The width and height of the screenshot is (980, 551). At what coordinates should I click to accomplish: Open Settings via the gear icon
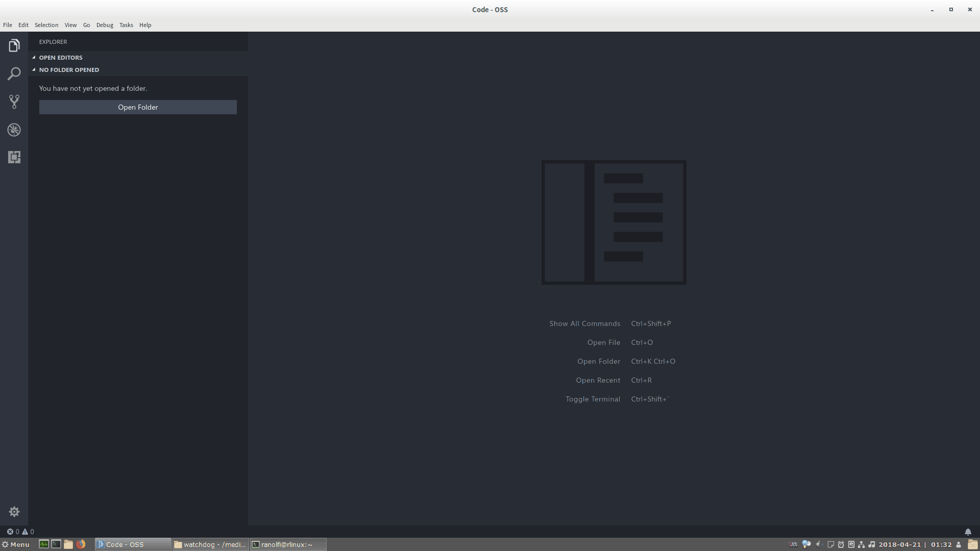coord(14,512)
